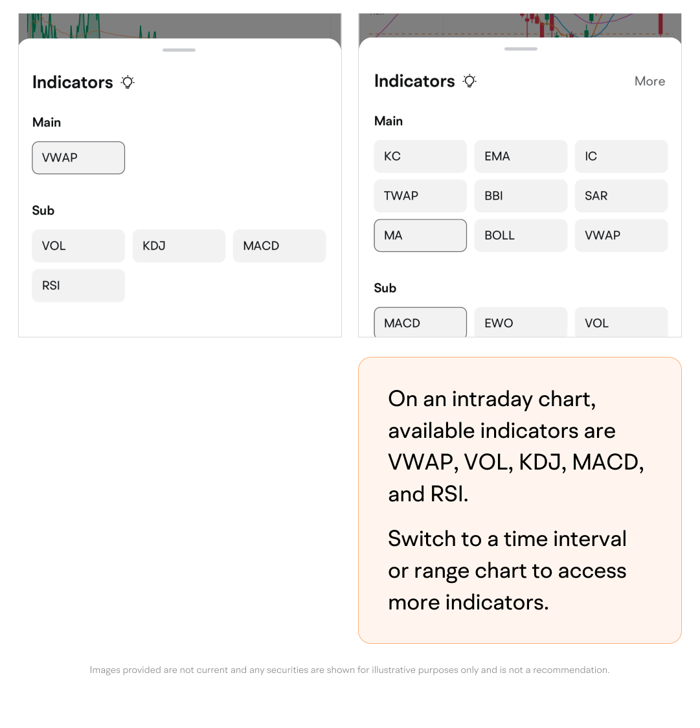Image resolution: width=700 pixels, height=728 pixels.
Task: Click the right panel's drag handle bar
Action: tap(521, 49)
